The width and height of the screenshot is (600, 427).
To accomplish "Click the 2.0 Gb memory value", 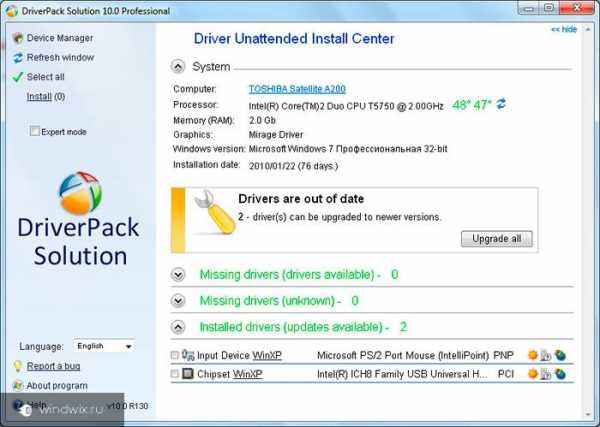I will pyautogui.click(x=262, y=121).
